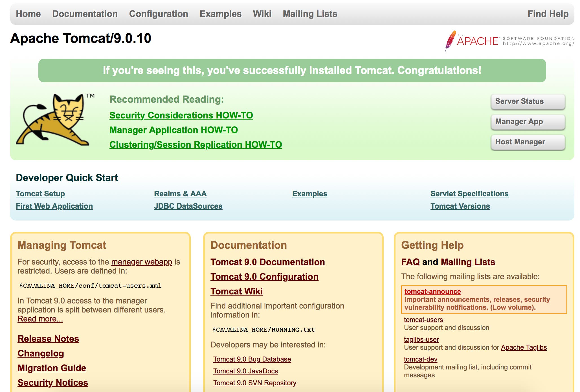The width and height of the screenshot is (580, 392).
Task: Click Read more under Managing Tomcat
Action: pyautogui.click(x=40, y=319)
